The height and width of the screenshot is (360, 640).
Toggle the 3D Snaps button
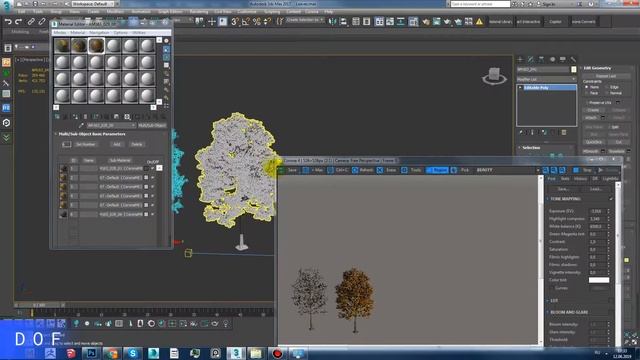tap(235, 22)
